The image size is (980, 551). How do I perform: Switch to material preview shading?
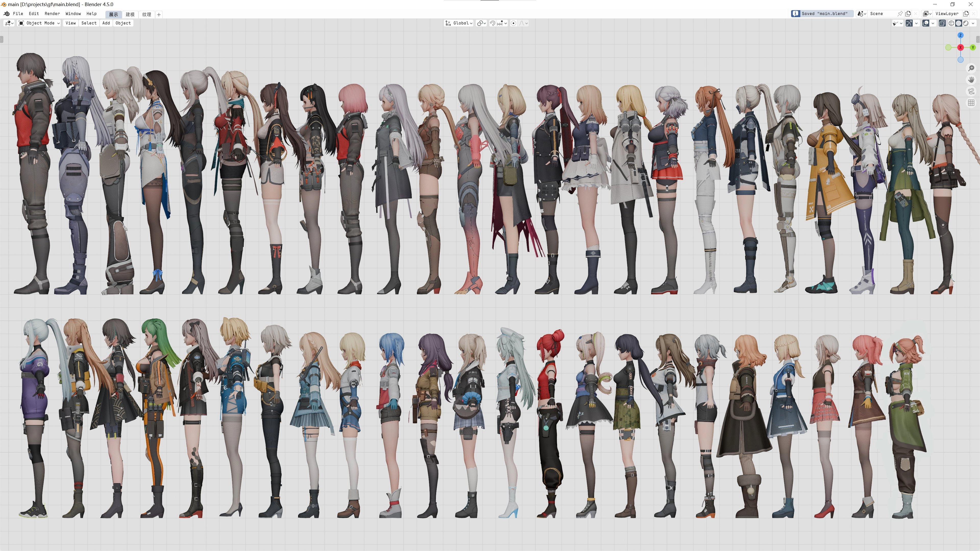[x=965, y=23]
